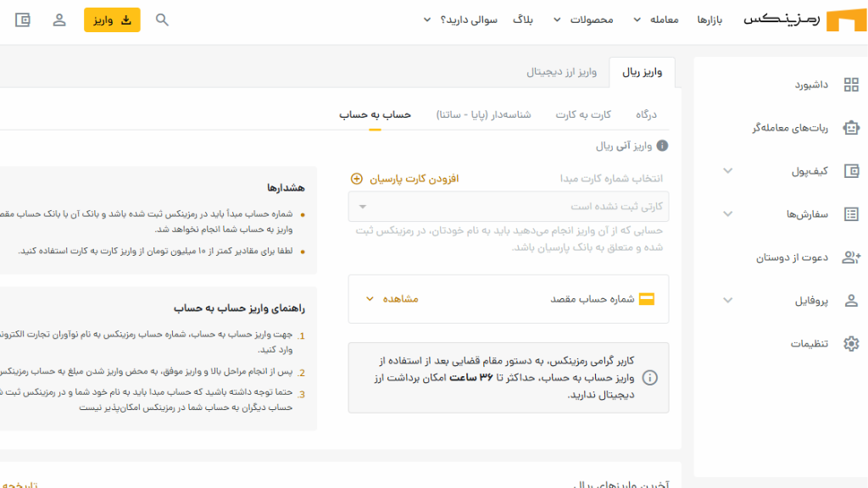Screen dimensions: 868x488
Task: Open the source card number dropdown
Action: [509, 207]
